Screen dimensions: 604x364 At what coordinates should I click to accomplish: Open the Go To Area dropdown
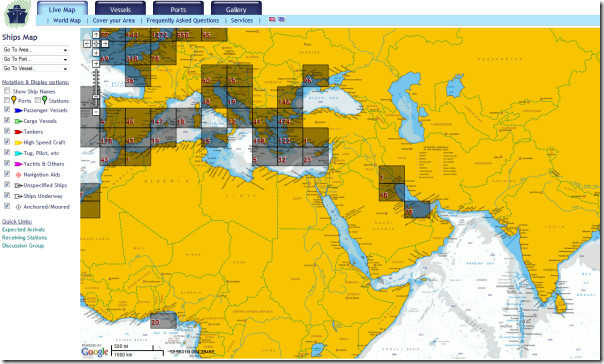tap(35, 50)
